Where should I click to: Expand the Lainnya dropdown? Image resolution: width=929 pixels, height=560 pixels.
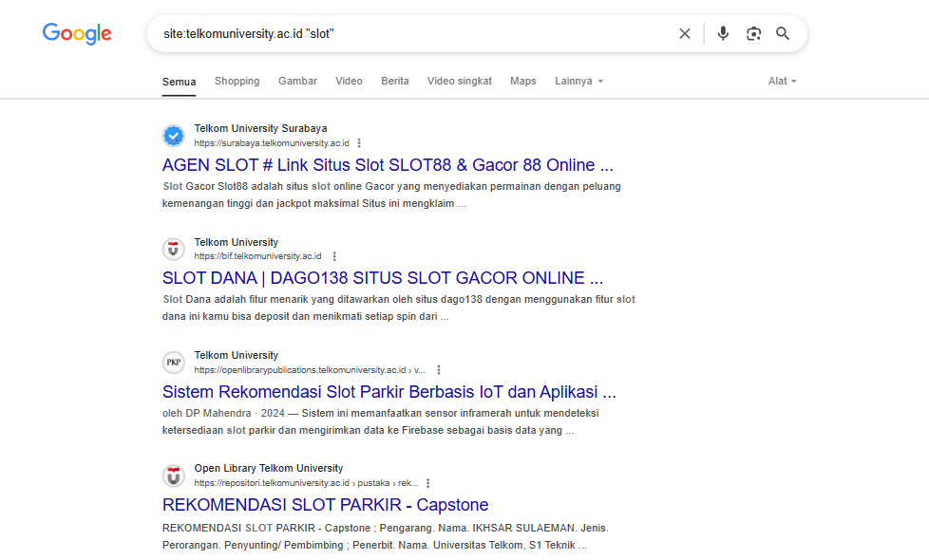578,81
